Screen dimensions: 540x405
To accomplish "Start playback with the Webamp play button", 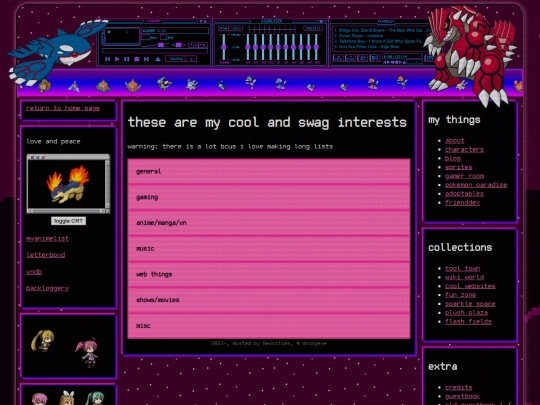I will [x=117, y=59].
